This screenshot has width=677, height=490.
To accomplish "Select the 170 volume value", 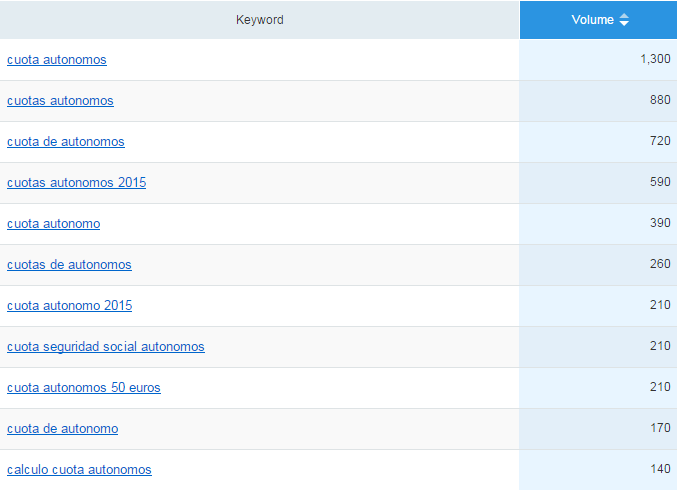I will (660, 429).
